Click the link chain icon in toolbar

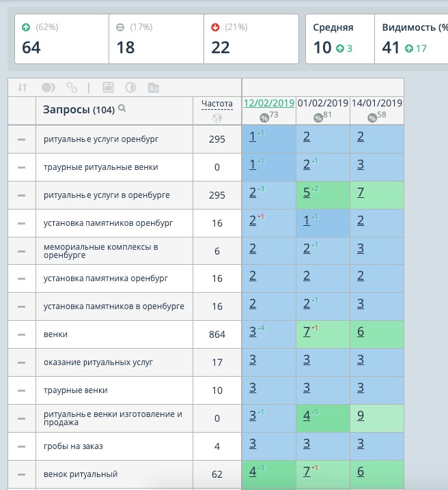tap(72, 87)
